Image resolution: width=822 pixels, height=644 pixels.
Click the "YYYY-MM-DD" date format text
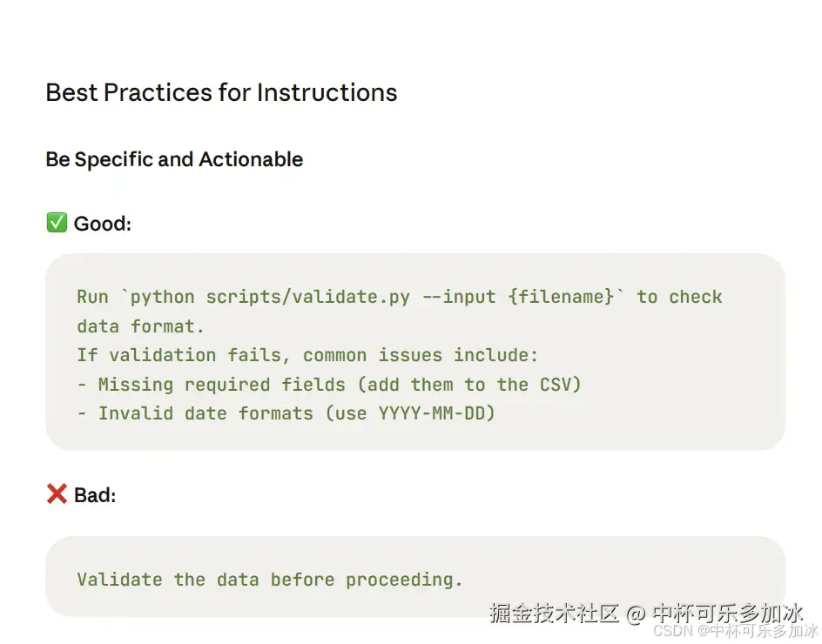click(431, 413)
